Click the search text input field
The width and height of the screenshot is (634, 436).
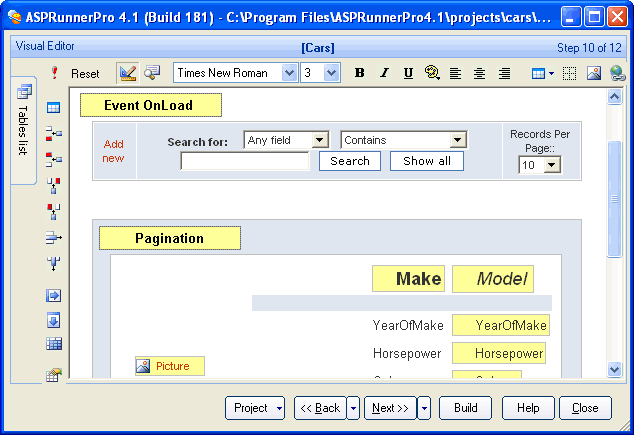[x=245, y=161]
